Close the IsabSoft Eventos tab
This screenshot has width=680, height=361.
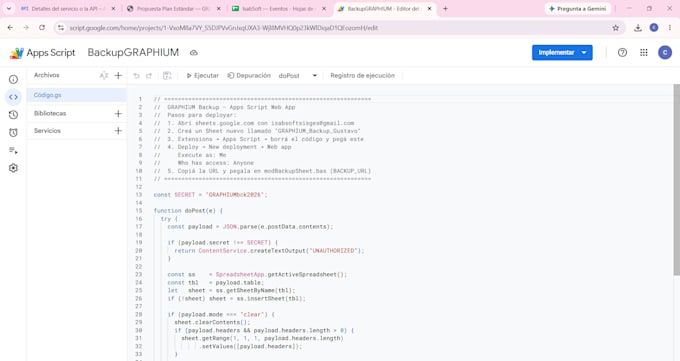pos(324,9)
